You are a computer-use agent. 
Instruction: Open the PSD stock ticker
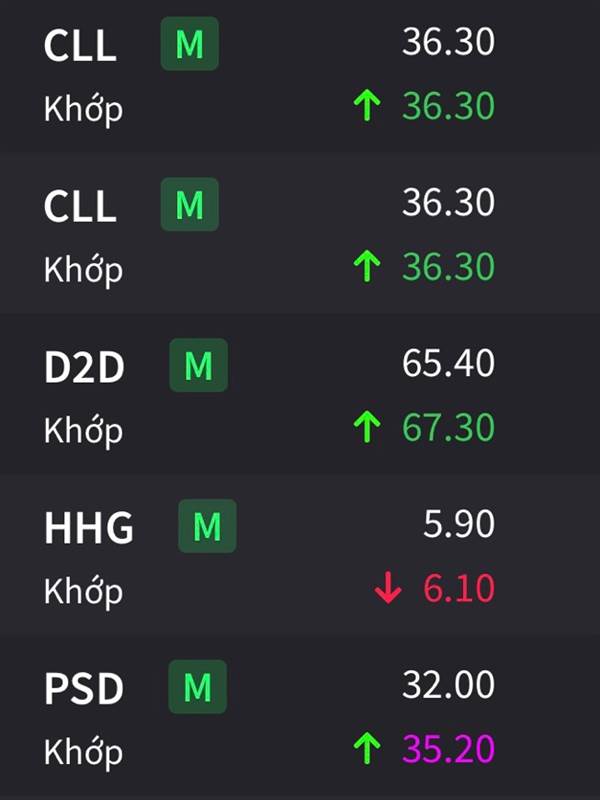pyautogui.click(x=84, y=688)
